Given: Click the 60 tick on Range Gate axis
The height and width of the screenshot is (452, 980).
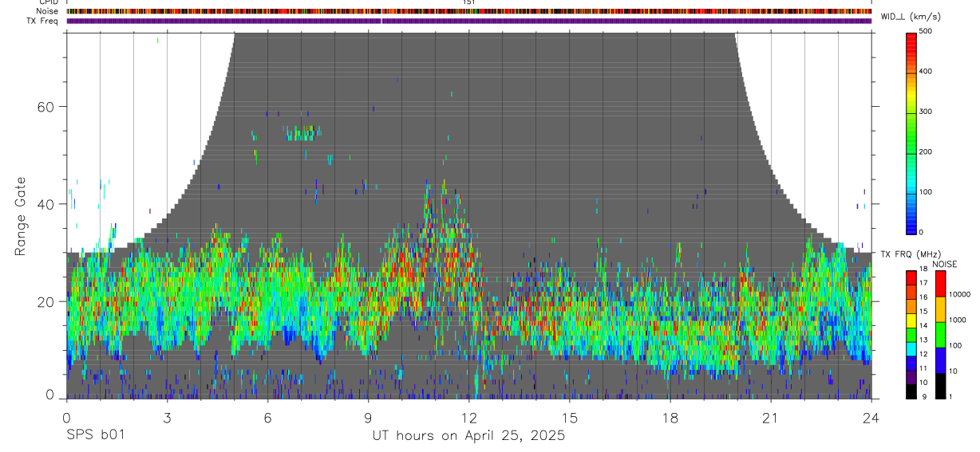Looking at the screenshot, I should 46,107.
